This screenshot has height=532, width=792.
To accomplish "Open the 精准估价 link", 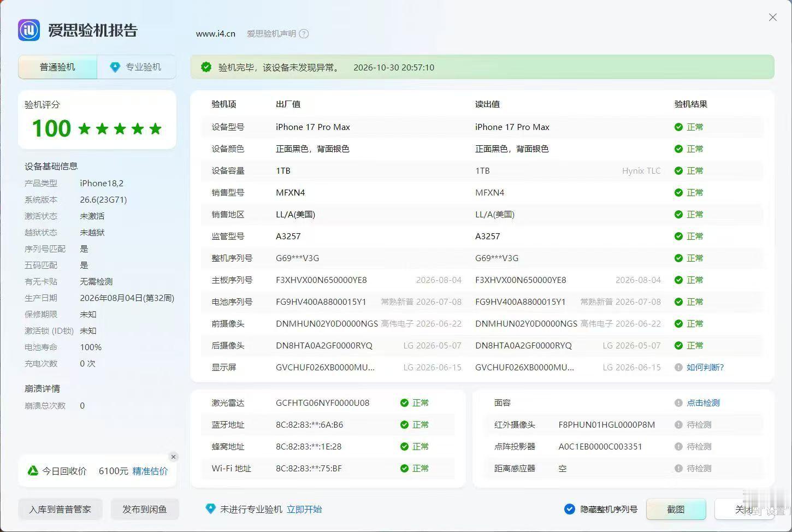I will click(150, 471).
